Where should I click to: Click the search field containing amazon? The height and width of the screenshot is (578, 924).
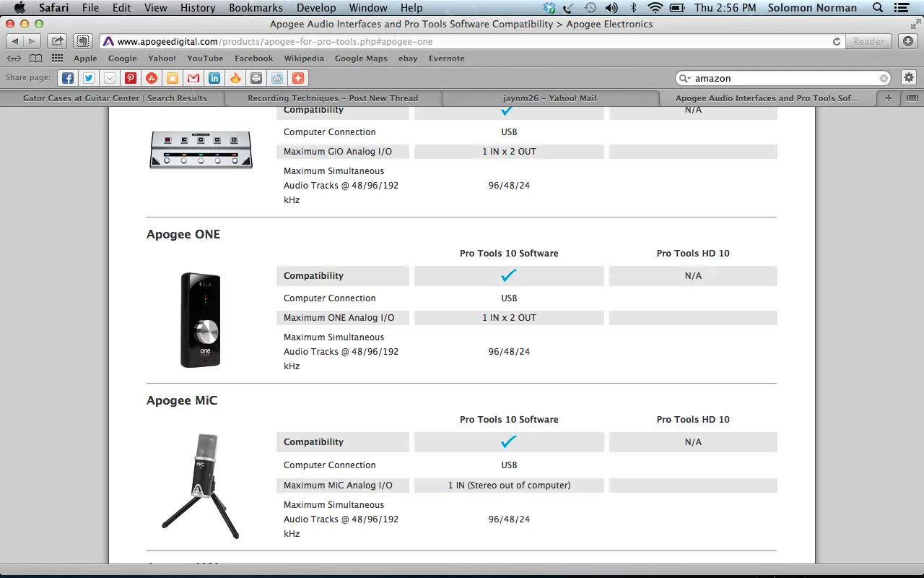pyautogui.click(x=783, y=78)
